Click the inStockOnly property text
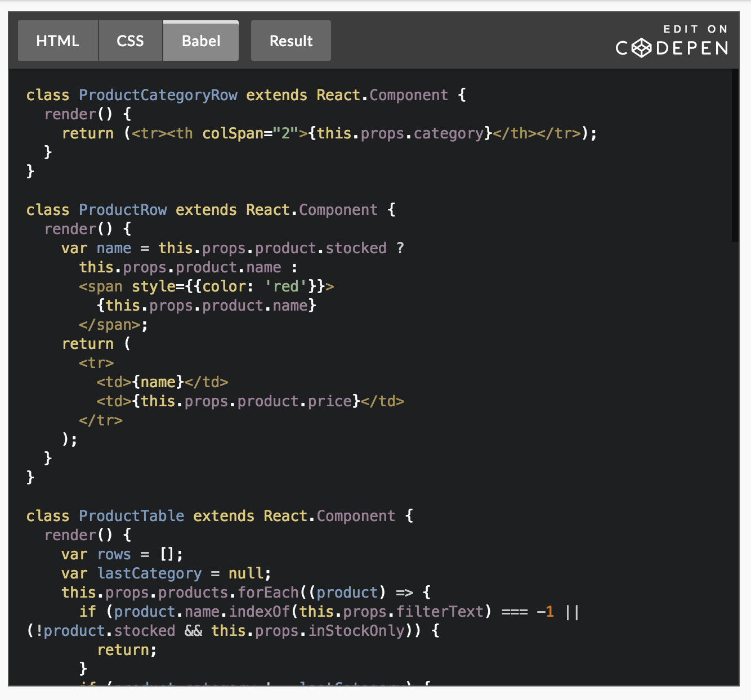751x700 pixels. pos(356,631)
